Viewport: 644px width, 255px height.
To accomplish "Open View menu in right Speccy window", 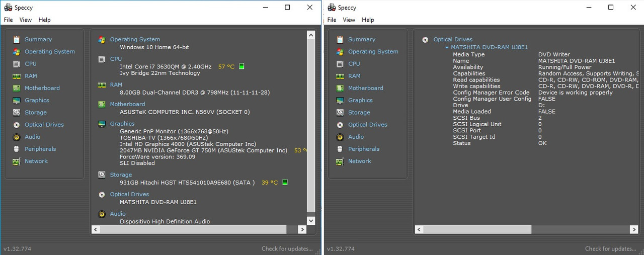I will tap(349, 20).
